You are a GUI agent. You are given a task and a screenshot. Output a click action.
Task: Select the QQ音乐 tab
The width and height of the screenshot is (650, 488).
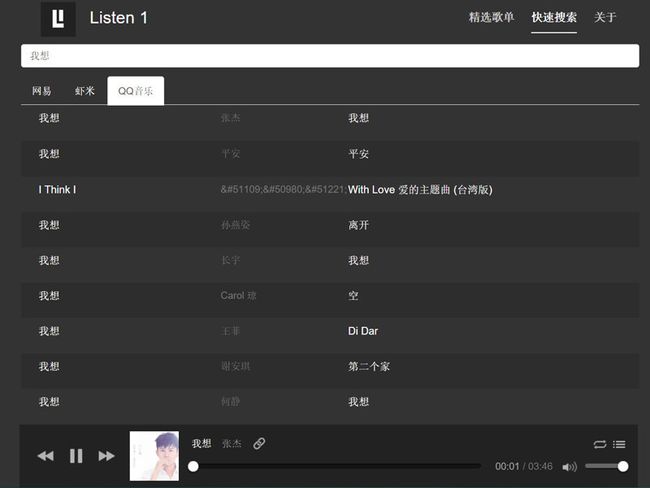[136, 91]
